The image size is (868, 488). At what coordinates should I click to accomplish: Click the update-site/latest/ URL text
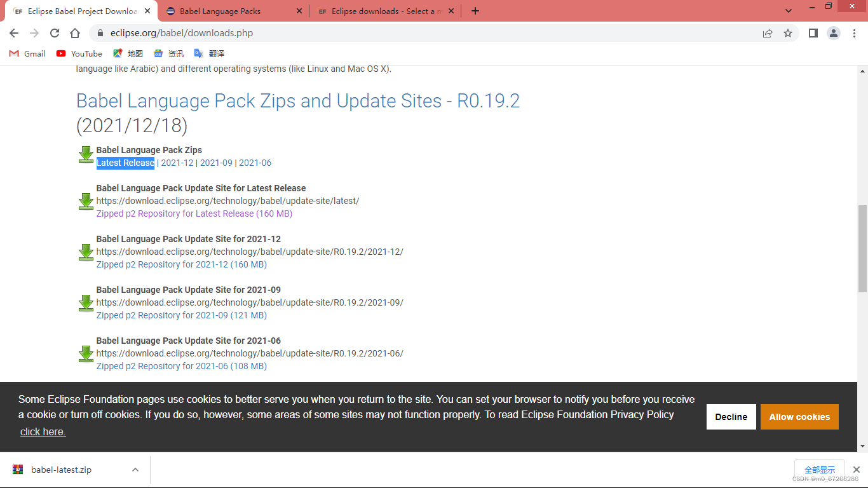point(227,201)
